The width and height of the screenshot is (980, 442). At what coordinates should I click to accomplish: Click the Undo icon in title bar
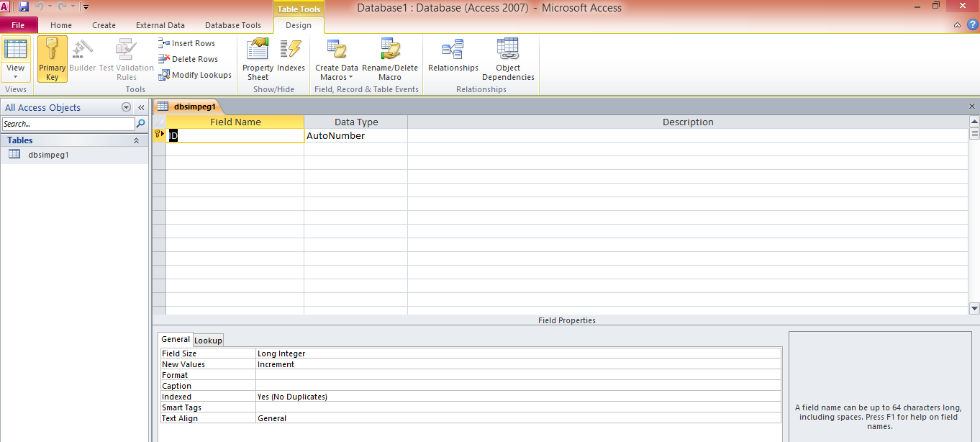(40, 6)
